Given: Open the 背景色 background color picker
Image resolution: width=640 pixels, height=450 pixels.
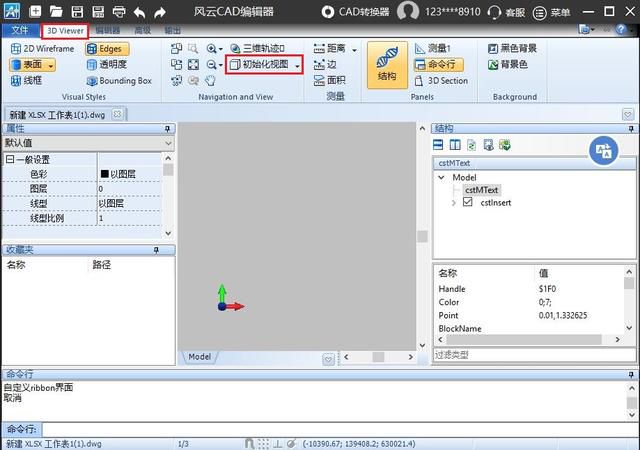Looking at the screenshot, I should (x=508, y=65).
